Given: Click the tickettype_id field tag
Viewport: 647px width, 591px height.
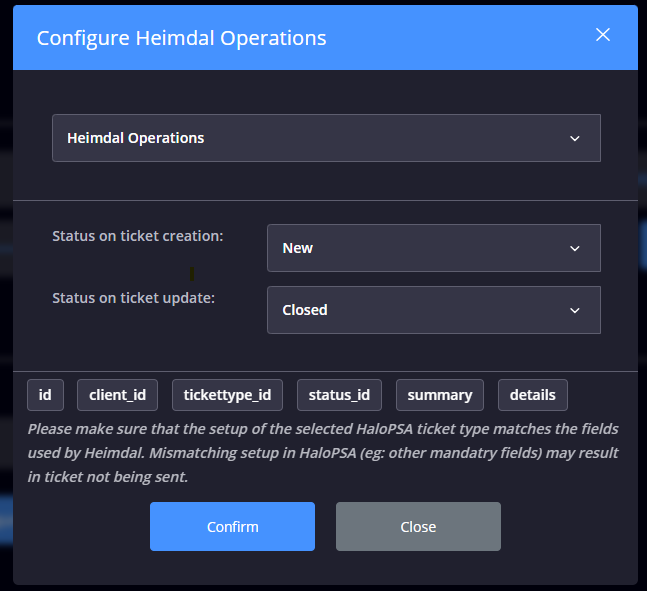Looking at the screenshot, I should pos(227,395).
